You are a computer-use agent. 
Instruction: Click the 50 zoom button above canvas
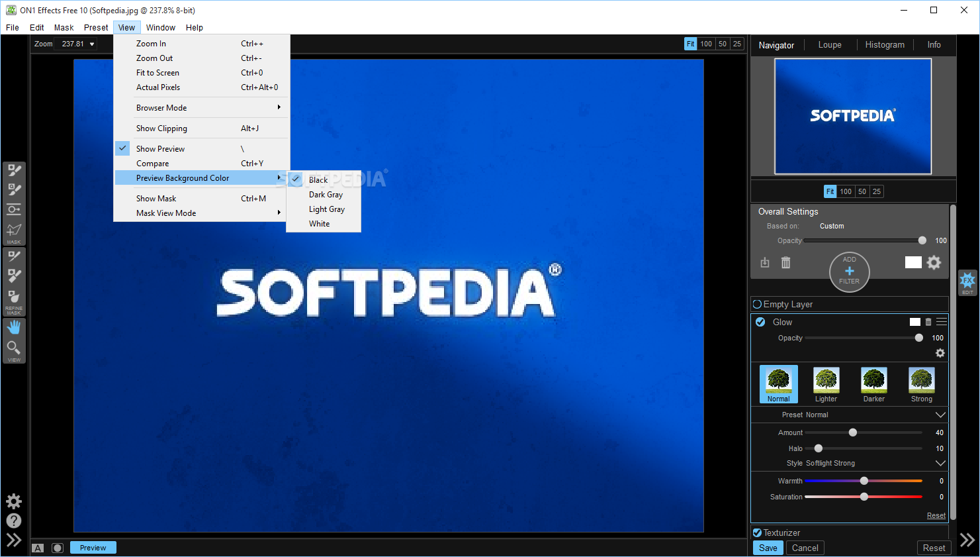[x=723, y=44]
